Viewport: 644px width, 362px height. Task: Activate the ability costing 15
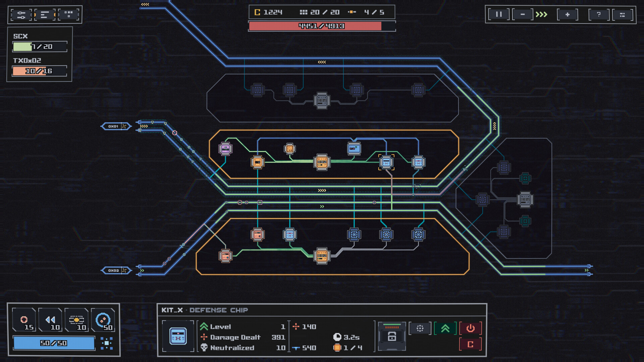[x=24, y=320]
